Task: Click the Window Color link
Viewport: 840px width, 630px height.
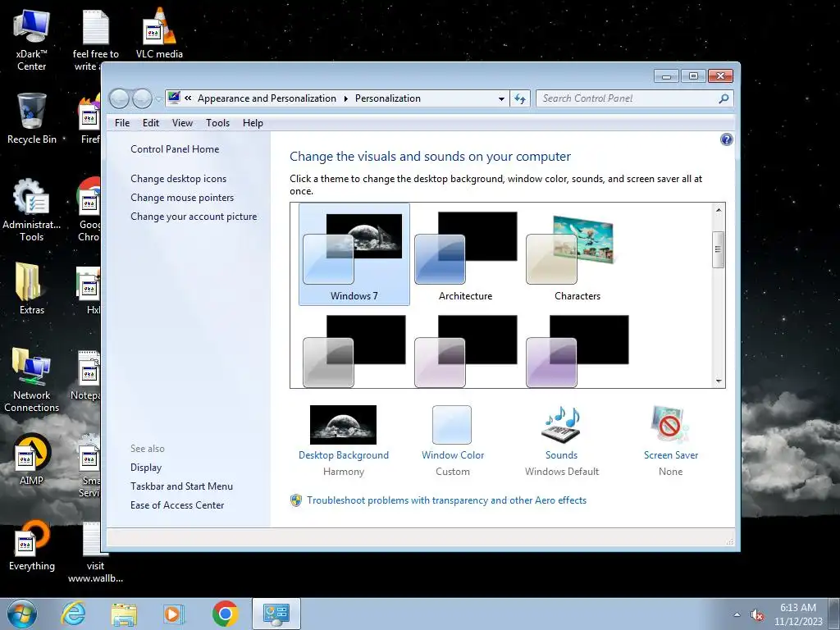Action: [453, 454]
